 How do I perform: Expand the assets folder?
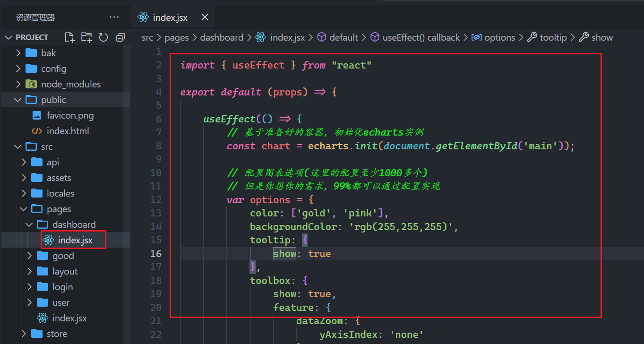pyautogui.click(x=24, y=178)
